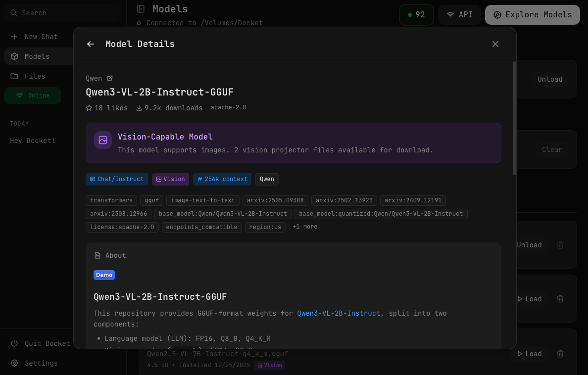This screenshot has height=375, width=588.
Task: Expand the '+1 more' tags
Action: click(x=305, y=227)
